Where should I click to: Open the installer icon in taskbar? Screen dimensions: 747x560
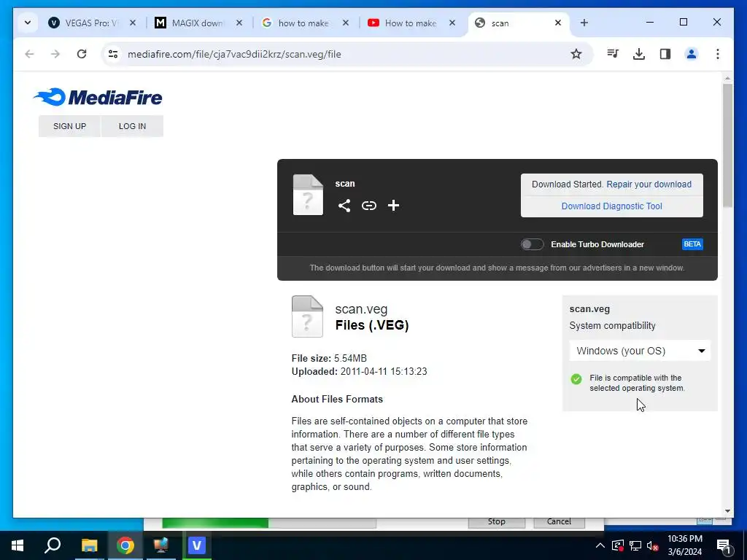[161, 545]
